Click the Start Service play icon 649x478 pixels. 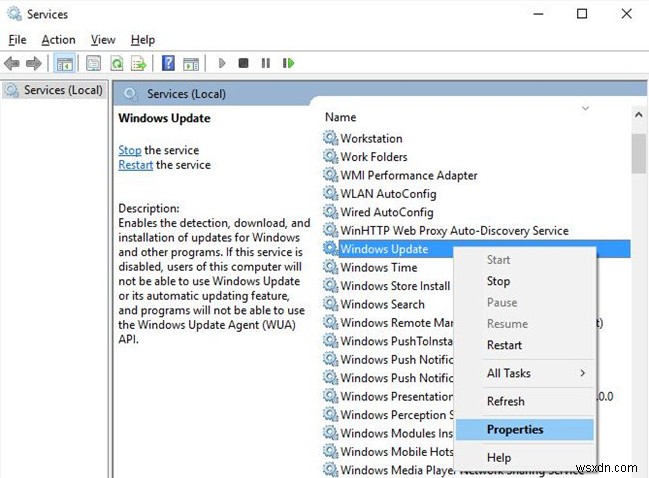[222, 63]
